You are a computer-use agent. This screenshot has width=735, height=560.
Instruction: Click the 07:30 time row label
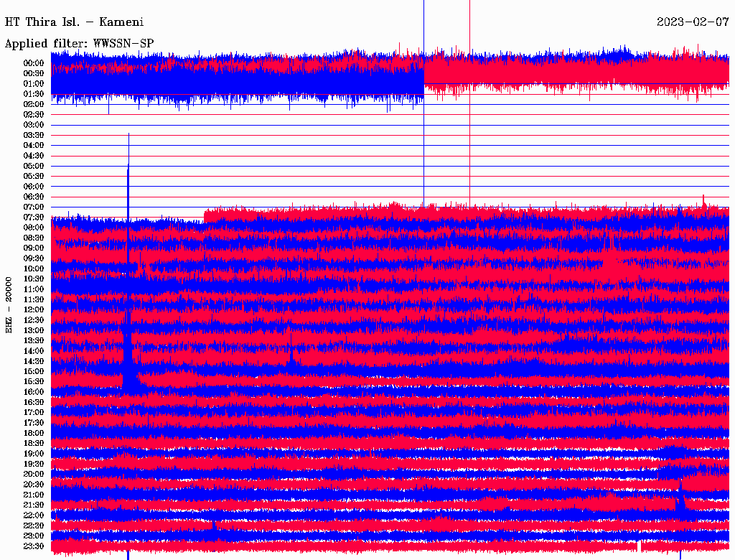34,218
